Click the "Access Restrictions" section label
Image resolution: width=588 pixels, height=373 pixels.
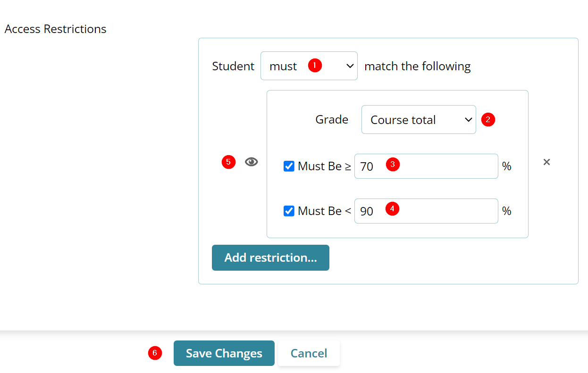pos(55,29)
